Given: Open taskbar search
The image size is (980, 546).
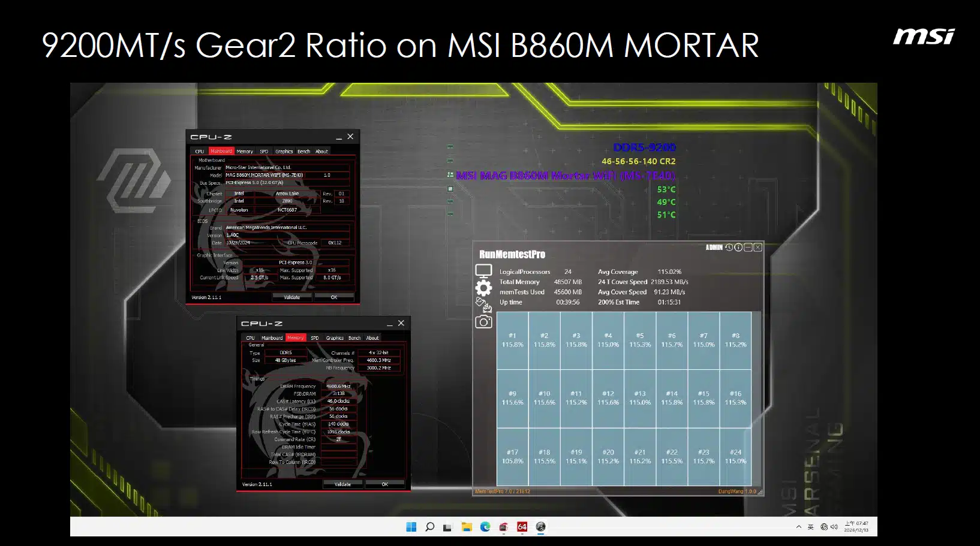Looking at the screenshot, I should pyautogui.click(x=429, y=527).
